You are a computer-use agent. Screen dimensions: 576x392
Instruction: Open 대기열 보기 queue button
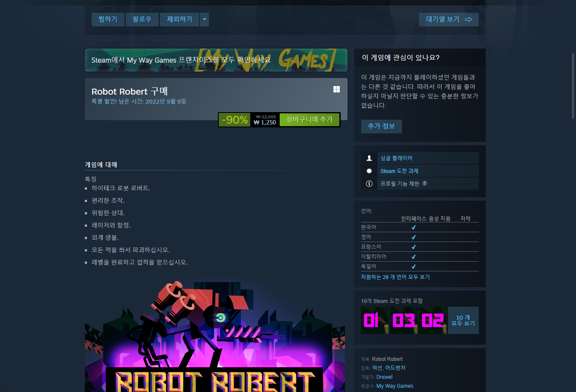click(449, 19)
